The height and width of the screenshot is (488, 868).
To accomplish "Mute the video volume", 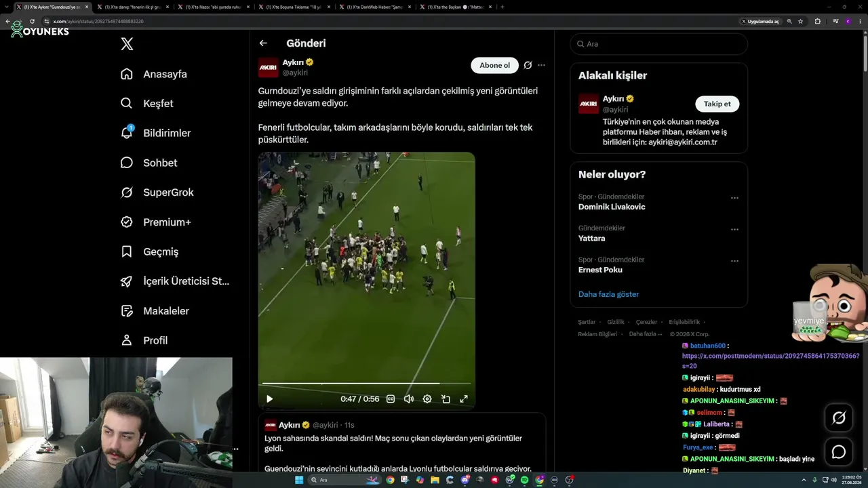I will (409, 399).
